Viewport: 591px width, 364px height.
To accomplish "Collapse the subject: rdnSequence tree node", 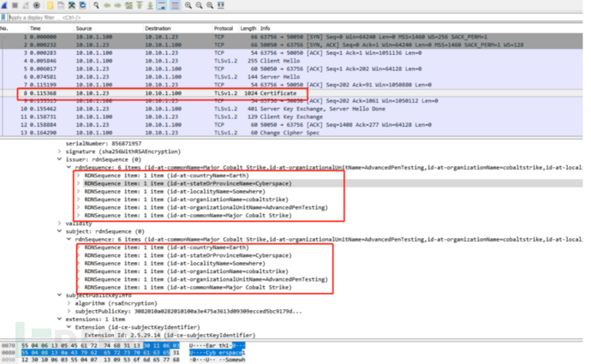I will pos(59,230).
